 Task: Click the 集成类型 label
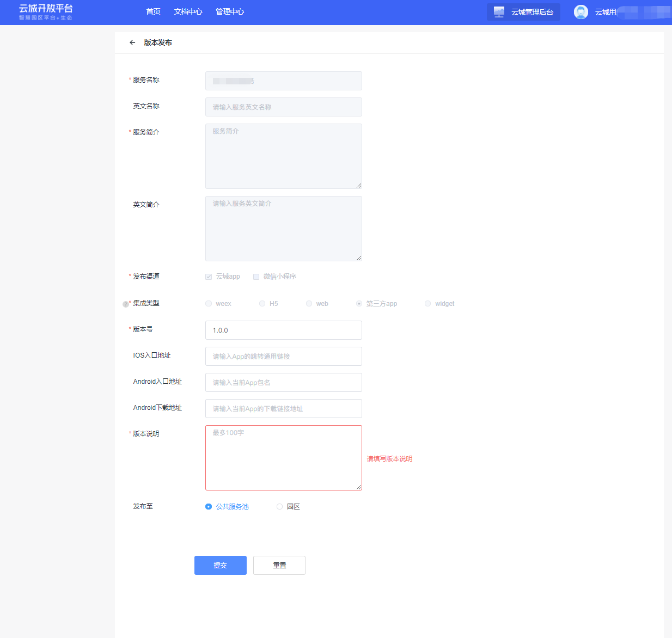(146, 303)
